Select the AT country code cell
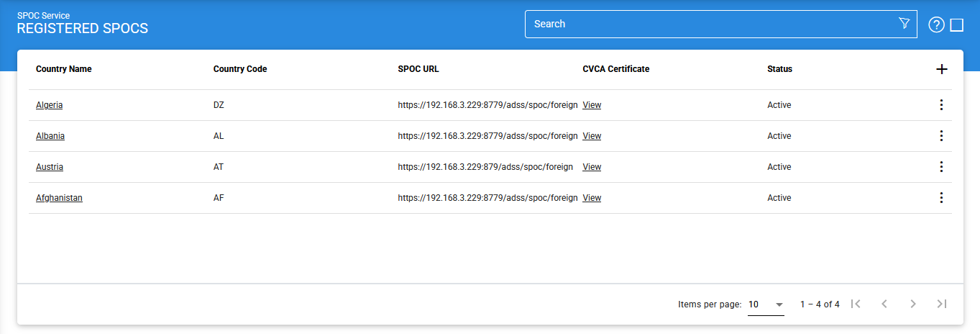Image resolution: width=980 pixels, height=334 pixels. 219,167
